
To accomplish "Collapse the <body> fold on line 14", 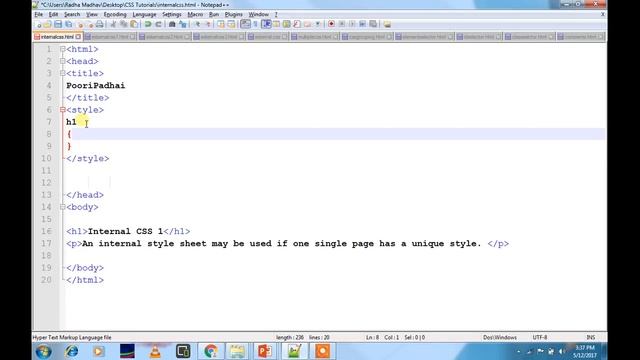I will (62, 207).
